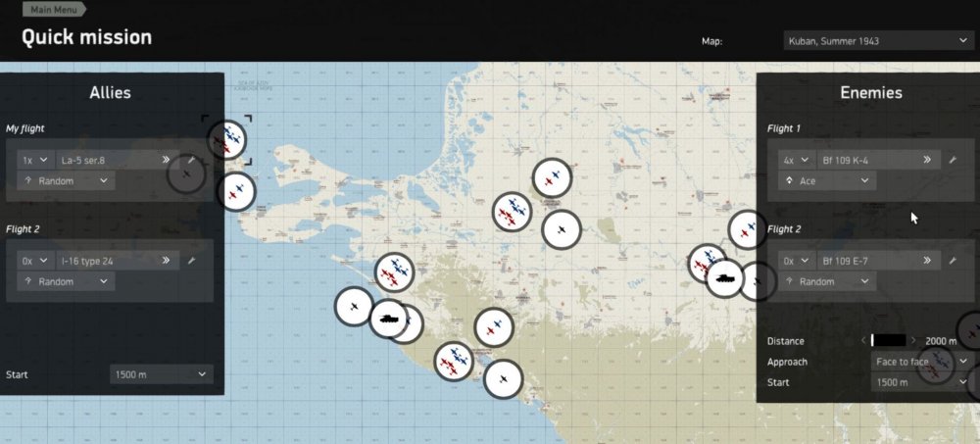Go back via Main Menu button
The width and height of the screenshot is (980, 444).
click(x=54, y=10)
